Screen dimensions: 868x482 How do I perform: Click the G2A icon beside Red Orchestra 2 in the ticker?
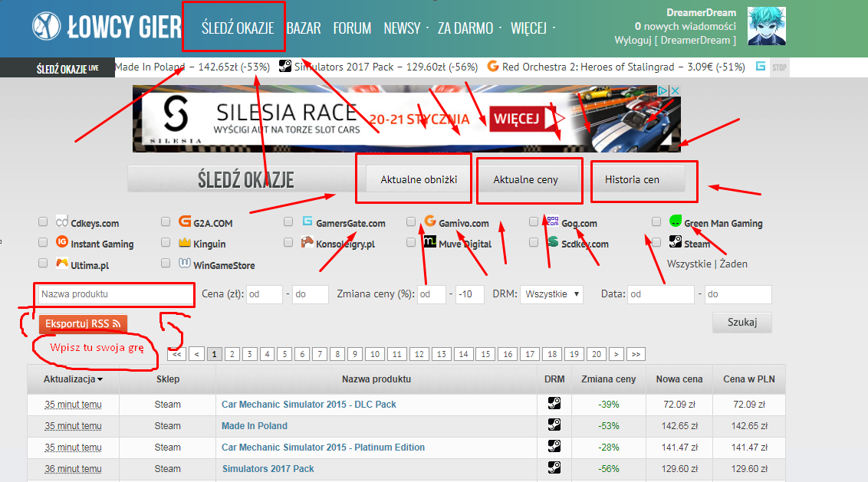click(x=493, y=67)
